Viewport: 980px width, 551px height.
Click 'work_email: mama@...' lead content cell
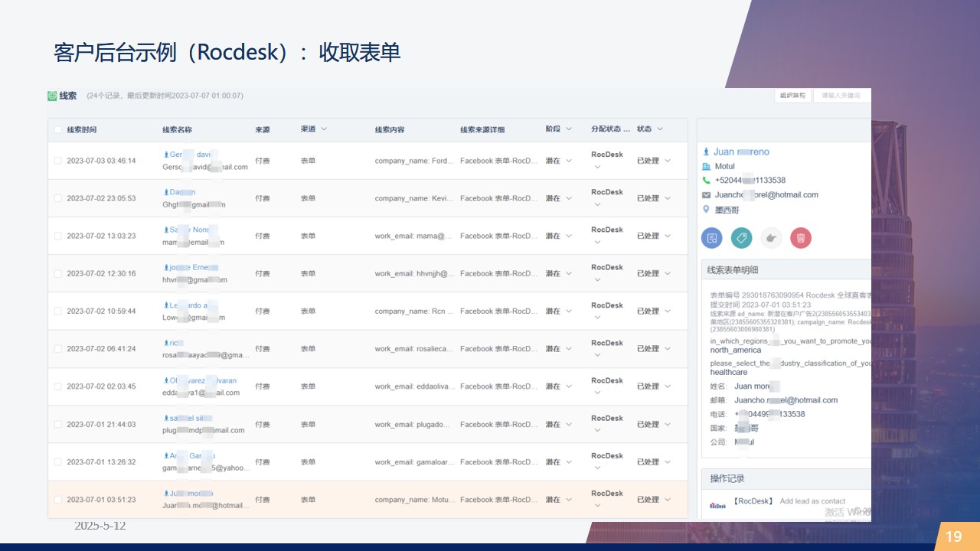click(x=414, y=236)
